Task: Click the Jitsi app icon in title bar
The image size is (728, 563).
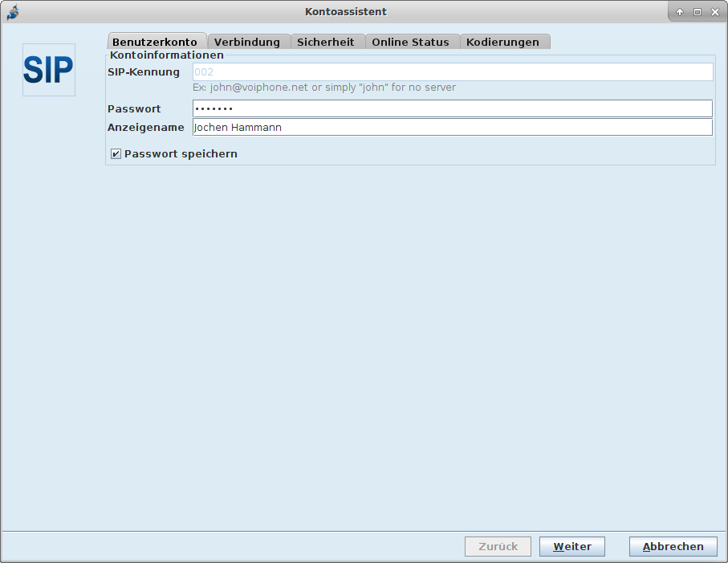Action: pos(12,12)
